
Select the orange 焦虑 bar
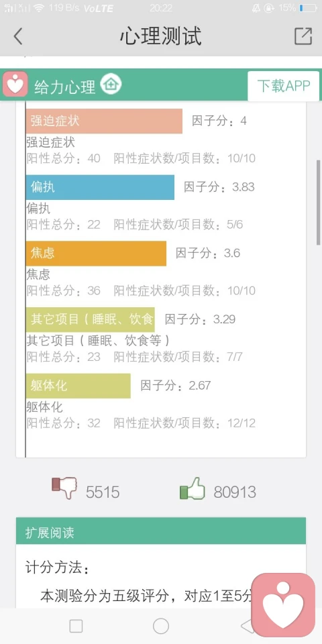click(x=96, y=254)
